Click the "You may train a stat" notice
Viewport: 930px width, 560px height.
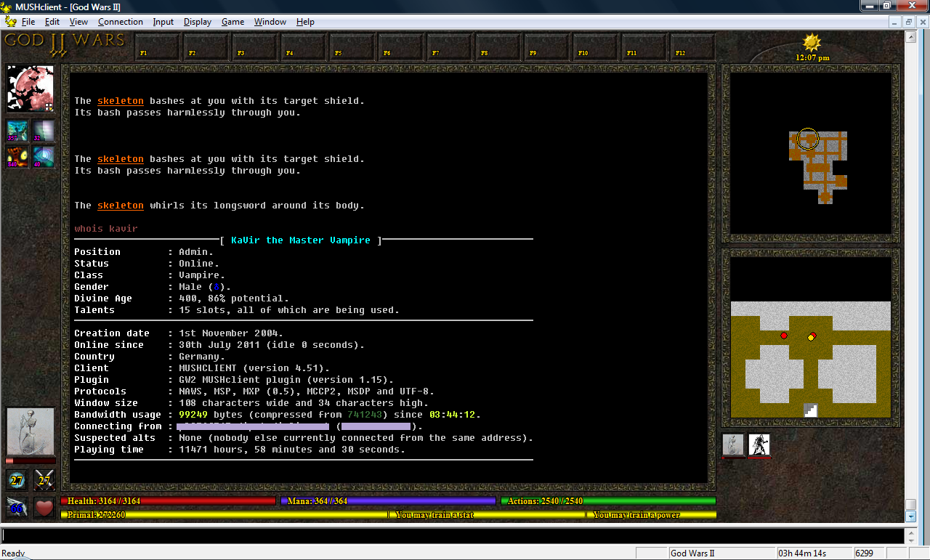pos(434,515)
